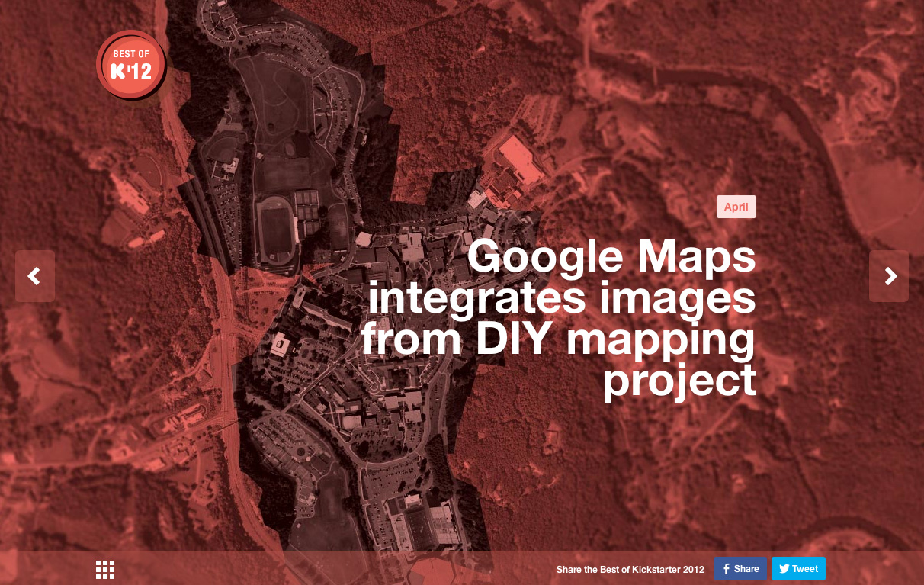Image resolution: width=924 pixels, height=585 pixels.
Task: Click the word 'project' in the headline
Action: (x=679, y=380)
